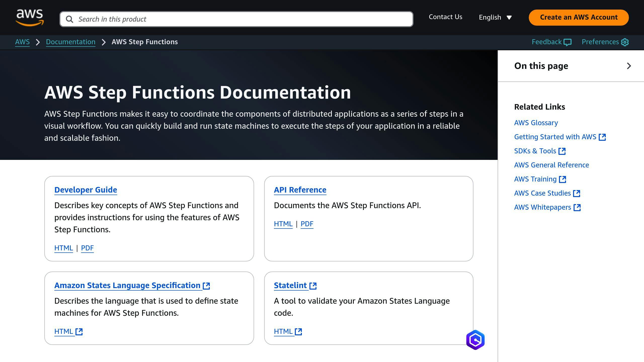Go to Documentation breadcrumb link

coord(71,42)
